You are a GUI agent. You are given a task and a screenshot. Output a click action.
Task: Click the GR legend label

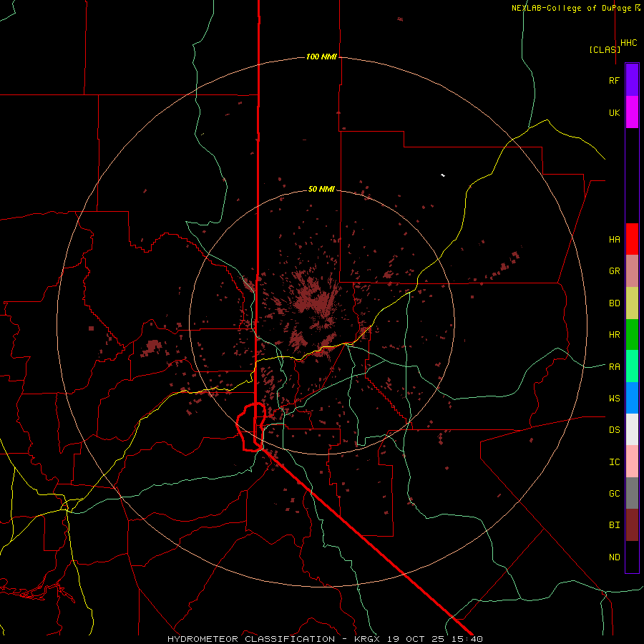(614, 271)
